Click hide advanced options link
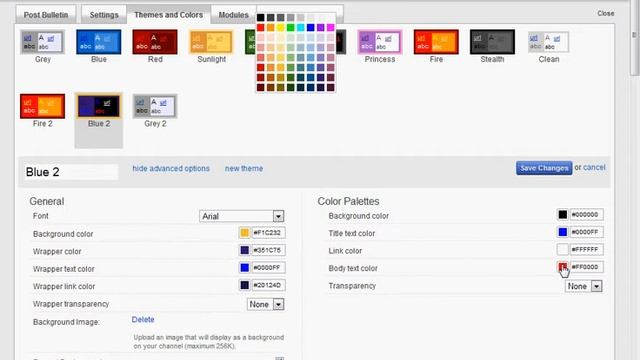 pos(171,169)
